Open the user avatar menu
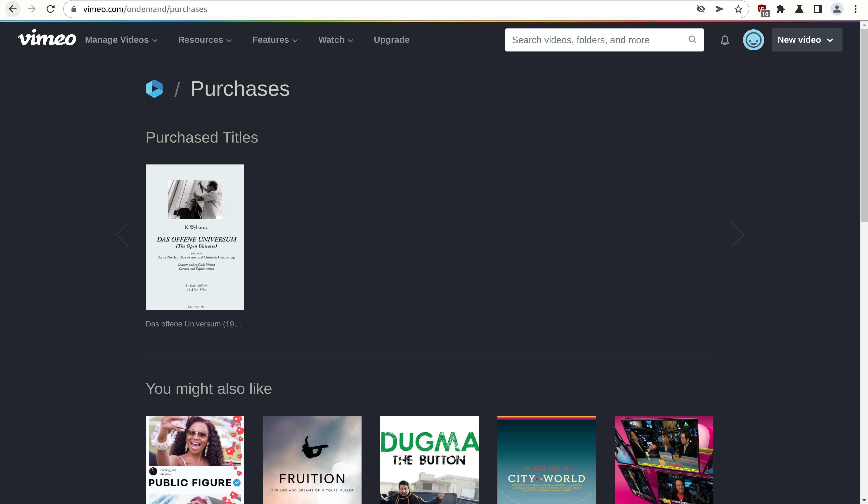 pyautogui.click(x=753, y=40)
